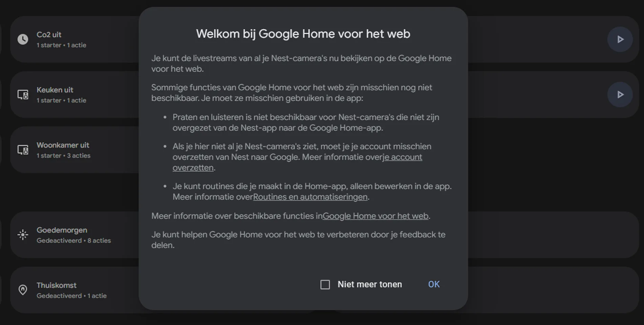Select the Keuken uit routine title
Image resolution: width=644 pixels, height=325 pixels.
(55, 90)
